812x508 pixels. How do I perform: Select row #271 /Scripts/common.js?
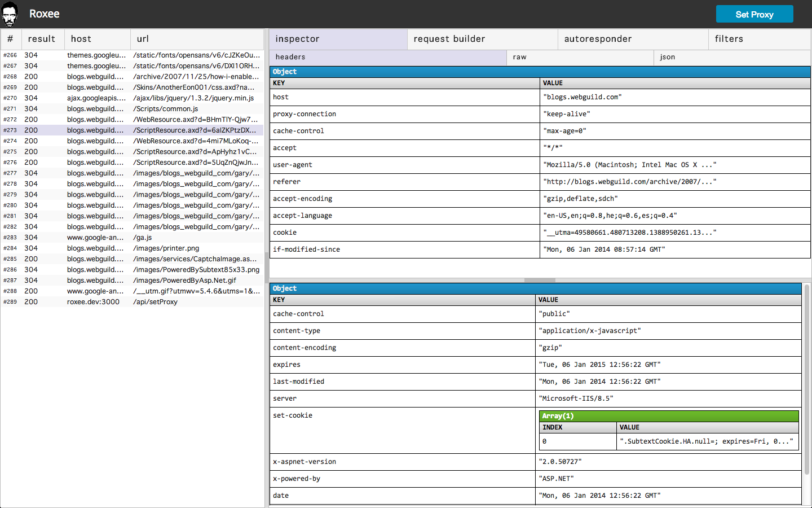(132, 109)
